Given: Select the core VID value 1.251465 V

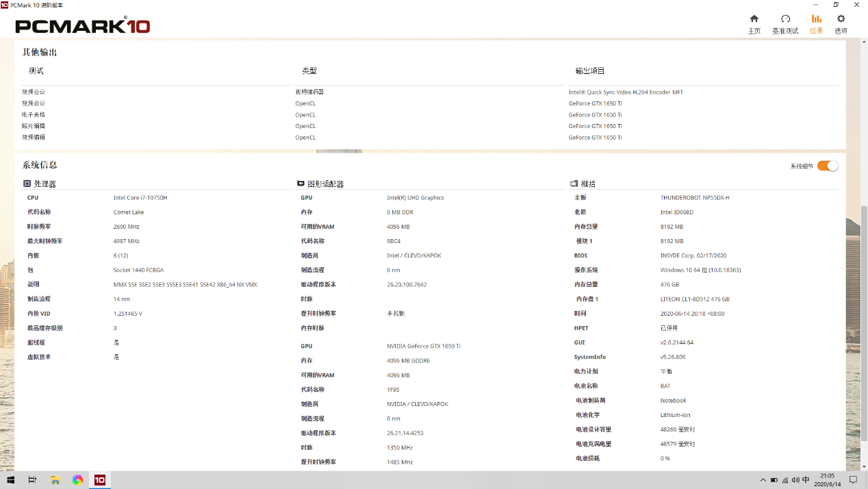Looking at the screenshot, I should point(128,314).
